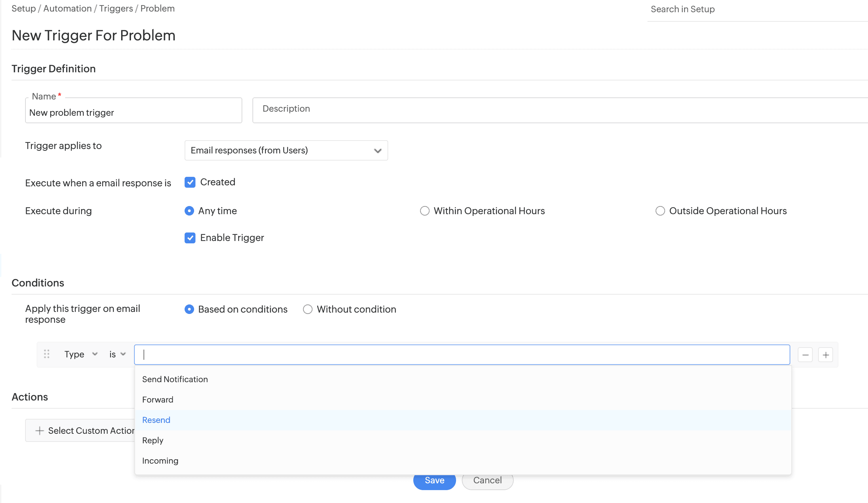The width and height of the screenshot is (868, 503).
Task: Enable the Enable Trigger checkbox
Action: (x=190, y=238)
